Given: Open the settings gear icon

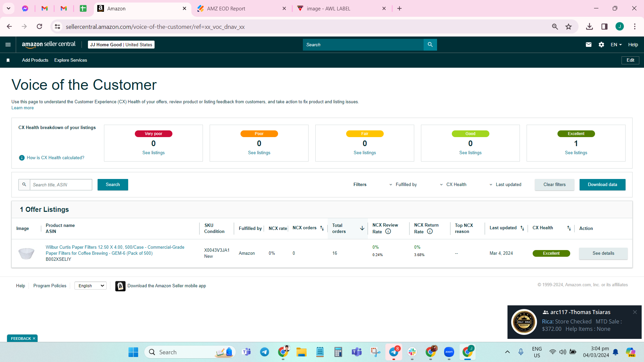Looking at the screenshot, I should pyautogui.click(x=601, y=45).
